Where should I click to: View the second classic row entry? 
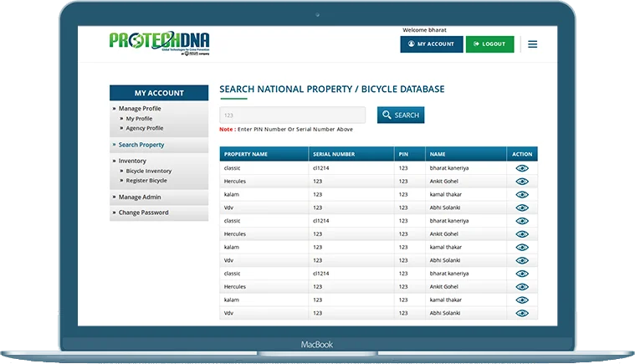pos(522,221)
